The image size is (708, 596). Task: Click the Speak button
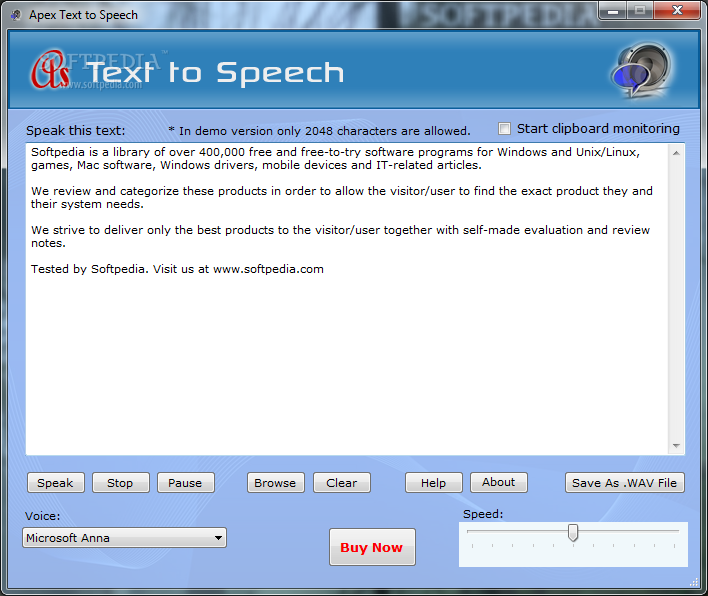[56, 483]
